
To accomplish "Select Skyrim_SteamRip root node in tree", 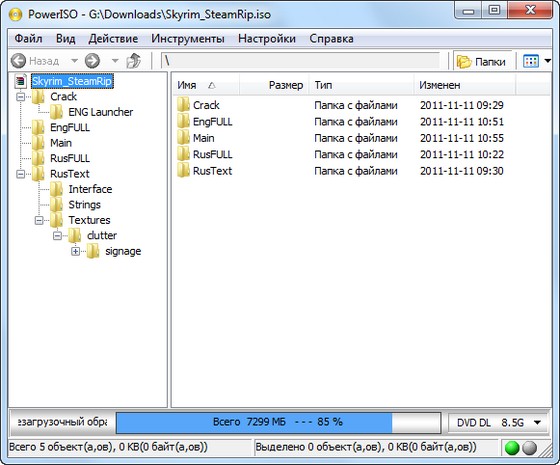I will [72, 81].
